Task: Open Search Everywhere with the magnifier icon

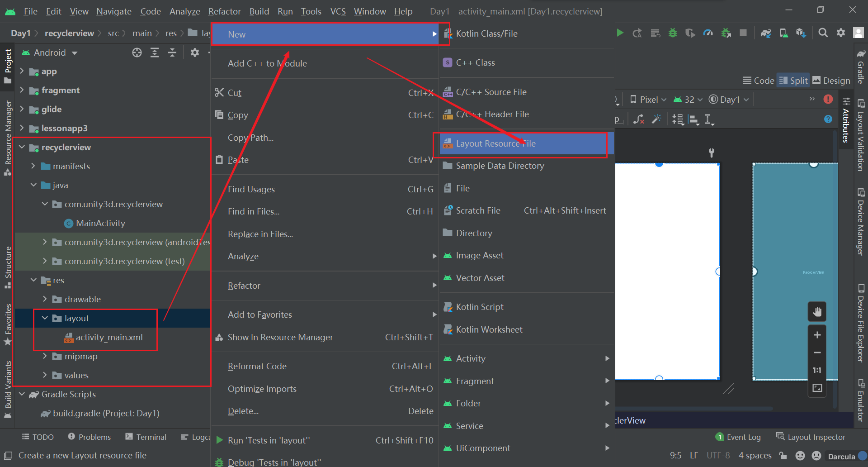Action: (x=823, y=33)
